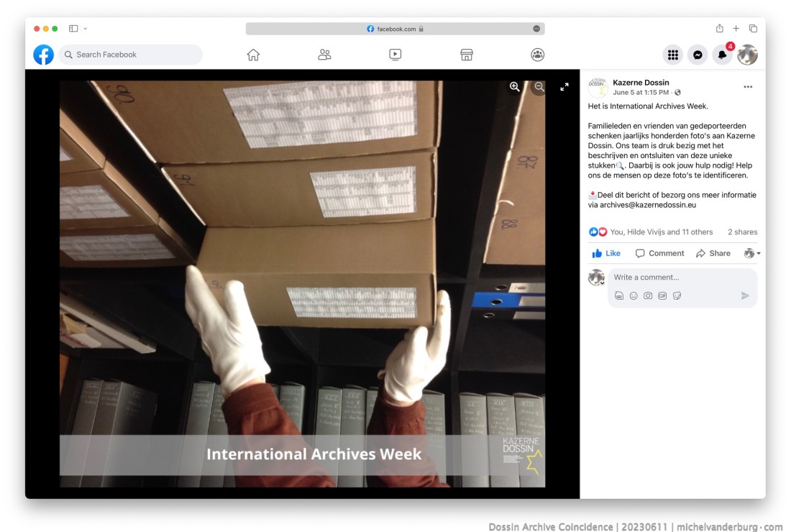
Task: Enter fullscreen mode for the photo
Action: pos(564,86)
